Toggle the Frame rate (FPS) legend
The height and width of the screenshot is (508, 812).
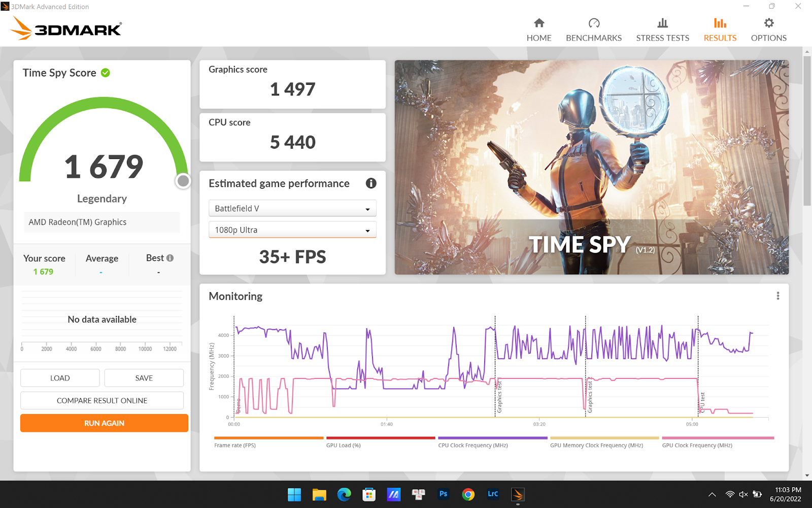coord(268,442)
